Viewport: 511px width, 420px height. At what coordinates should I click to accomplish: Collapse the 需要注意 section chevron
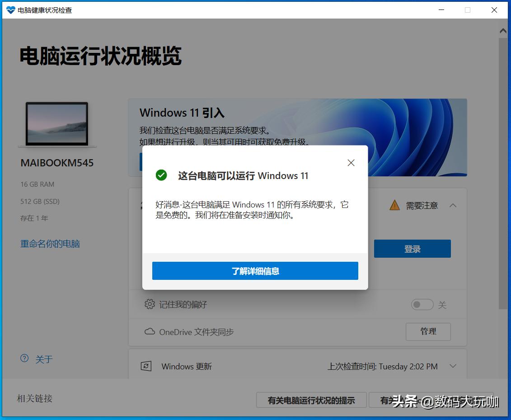point(453,205)
